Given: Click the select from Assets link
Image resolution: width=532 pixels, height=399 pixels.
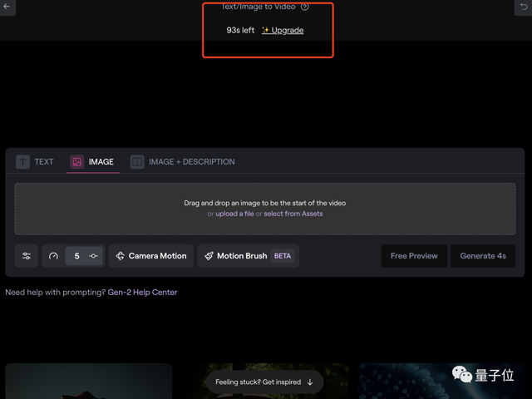Looking at the screenshot, I should (293, 214).
